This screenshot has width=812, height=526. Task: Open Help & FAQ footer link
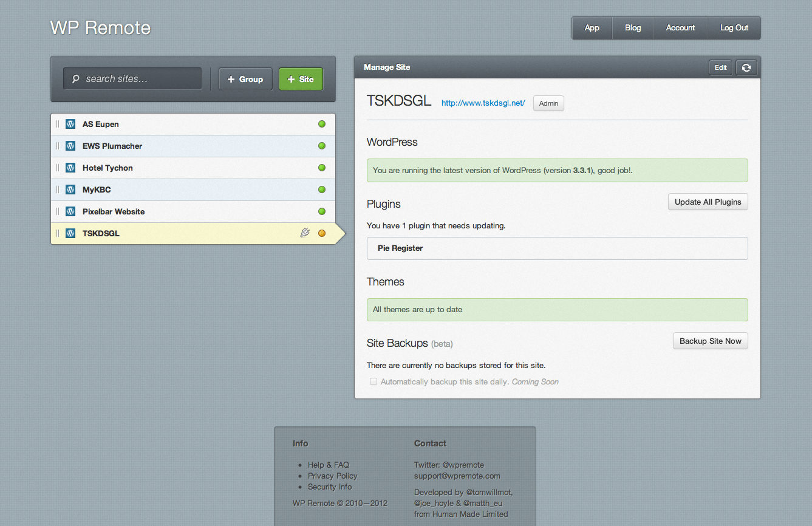click(329, 465)
